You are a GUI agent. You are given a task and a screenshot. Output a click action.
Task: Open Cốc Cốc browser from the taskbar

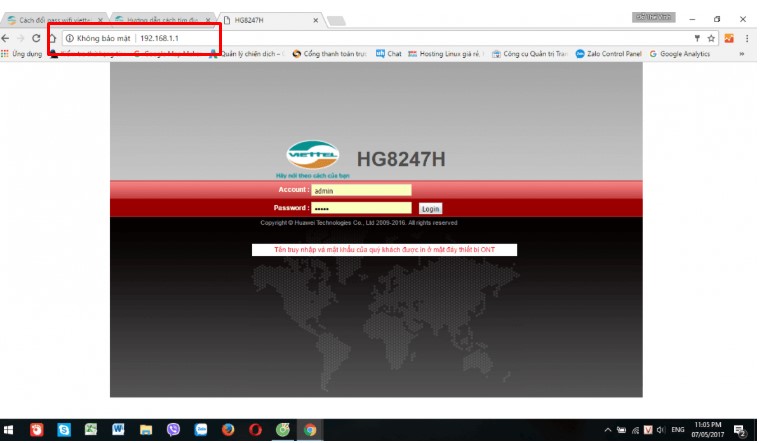(283, 430)
